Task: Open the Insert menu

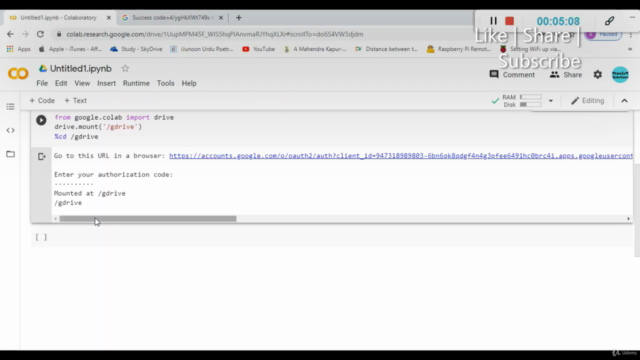Action: pos(106,83)
